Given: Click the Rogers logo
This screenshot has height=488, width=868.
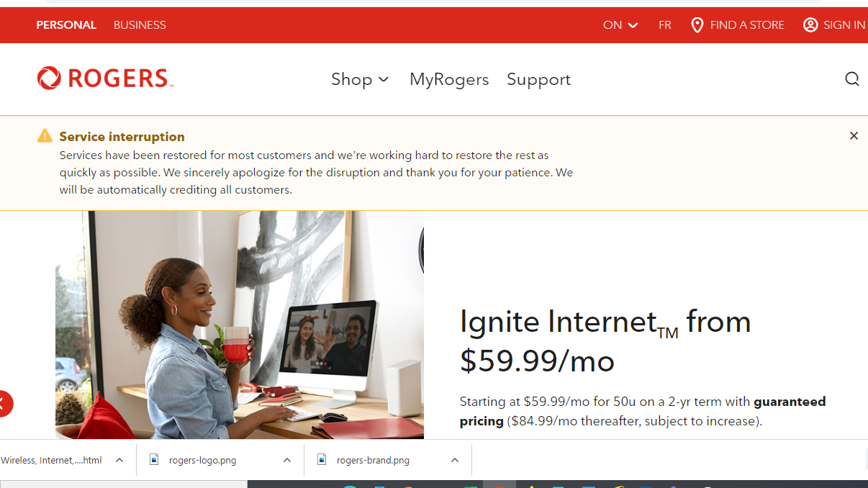Looking at the screenshot, I should point(105,78).
